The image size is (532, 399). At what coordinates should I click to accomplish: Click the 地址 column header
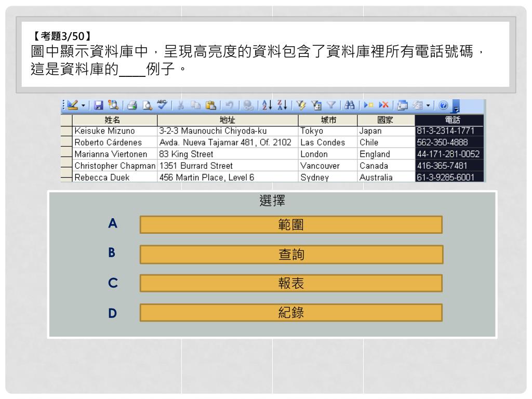click(228, 120)
